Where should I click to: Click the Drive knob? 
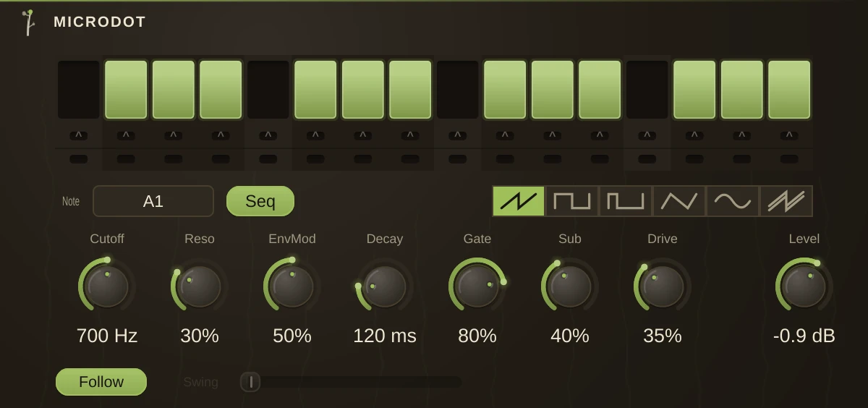[663, 286]
